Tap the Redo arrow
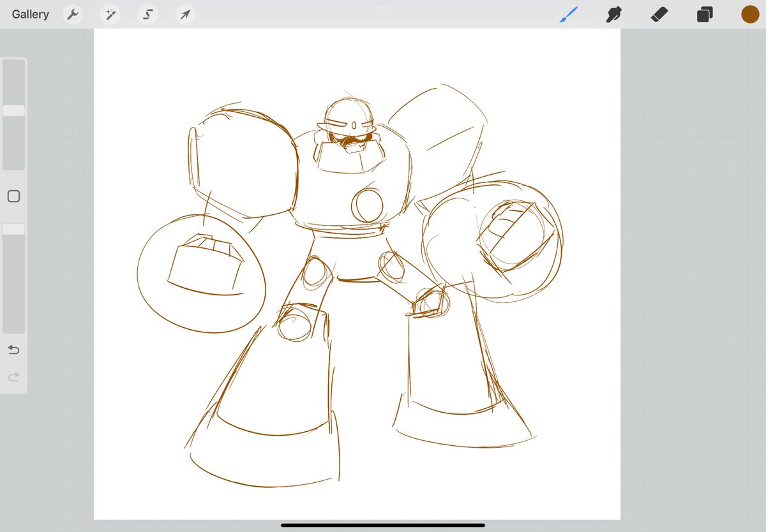Screen dimensions: 766x532 (13, 376)
